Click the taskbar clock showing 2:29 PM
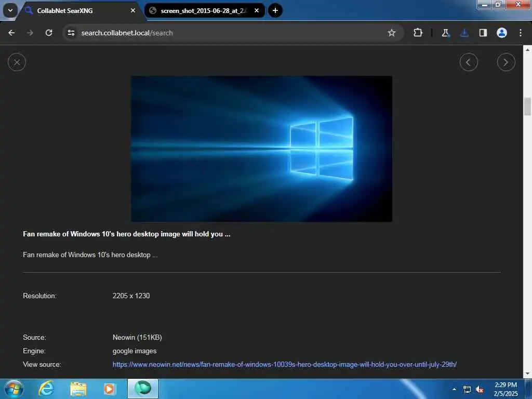 pyautogui.click(x=506, y=389)
